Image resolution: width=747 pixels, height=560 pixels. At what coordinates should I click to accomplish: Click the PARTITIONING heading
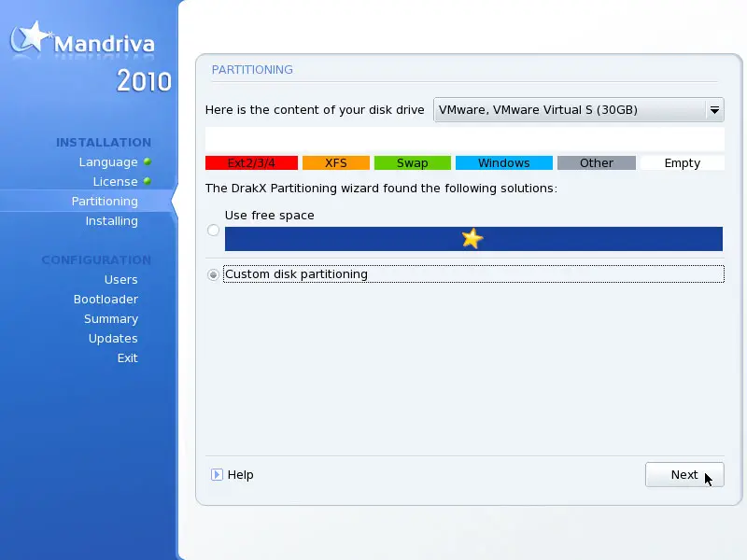point(252,69)
